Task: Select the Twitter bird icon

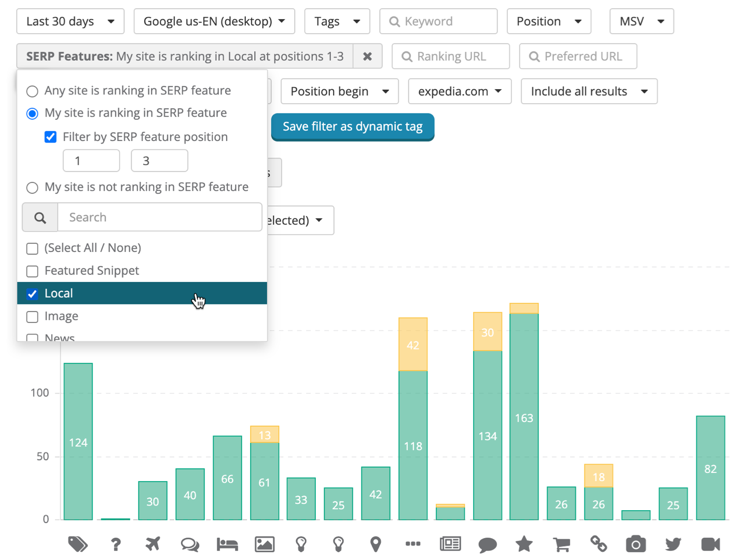Action: [x=673, y=544]
